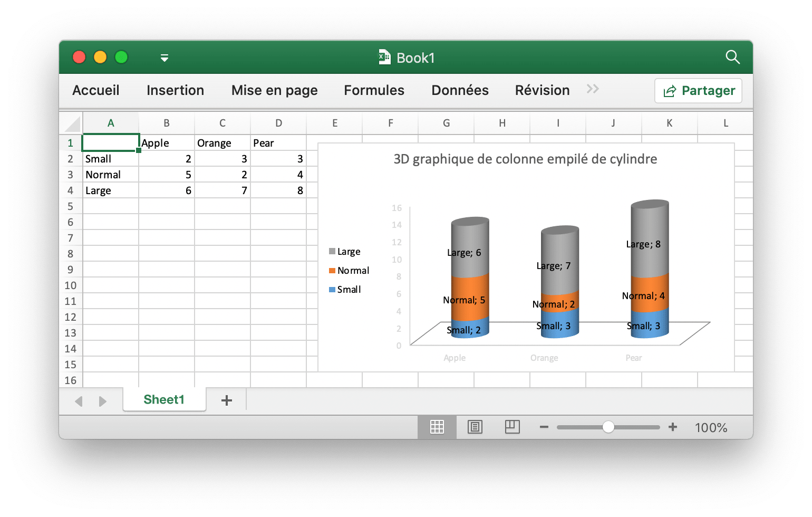Click the Partager button
The height and width of the screenshot is (517, 812).
(698, 90)
